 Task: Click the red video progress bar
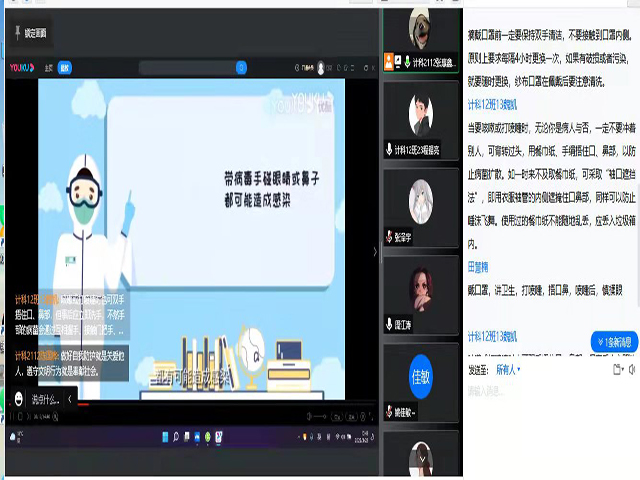pos(83,404)
